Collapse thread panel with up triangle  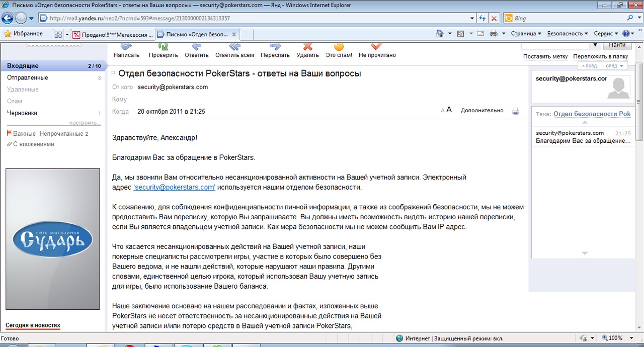click(584, 123)
